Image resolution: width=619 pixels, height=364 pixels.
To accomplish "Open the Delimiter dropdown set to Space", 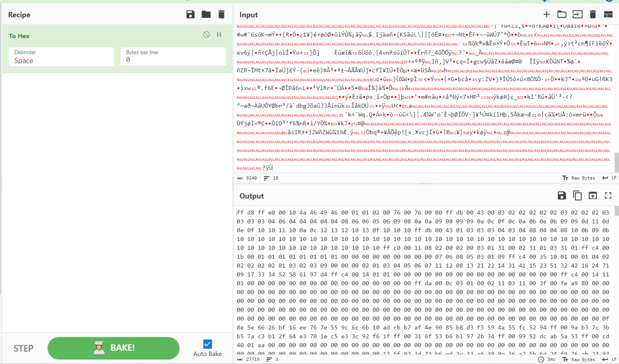I will click(61, 57).
